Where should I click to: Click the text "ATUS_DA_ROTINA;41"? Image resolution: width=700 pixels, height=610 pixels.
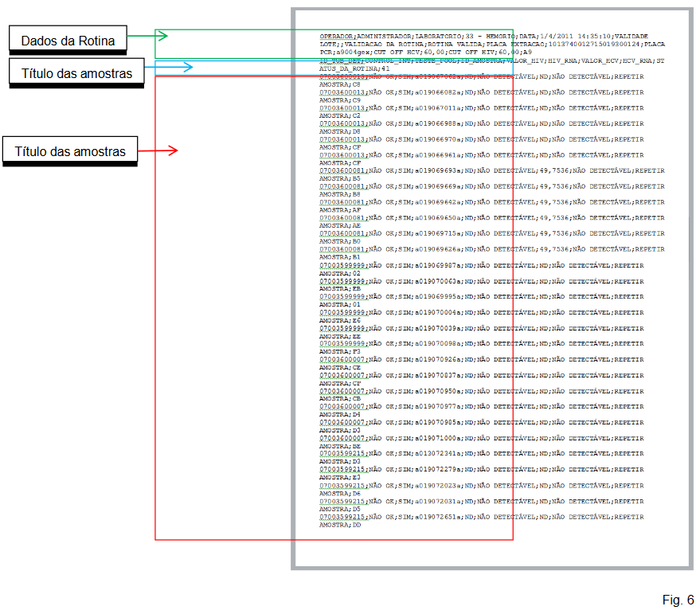pos(354,68)
